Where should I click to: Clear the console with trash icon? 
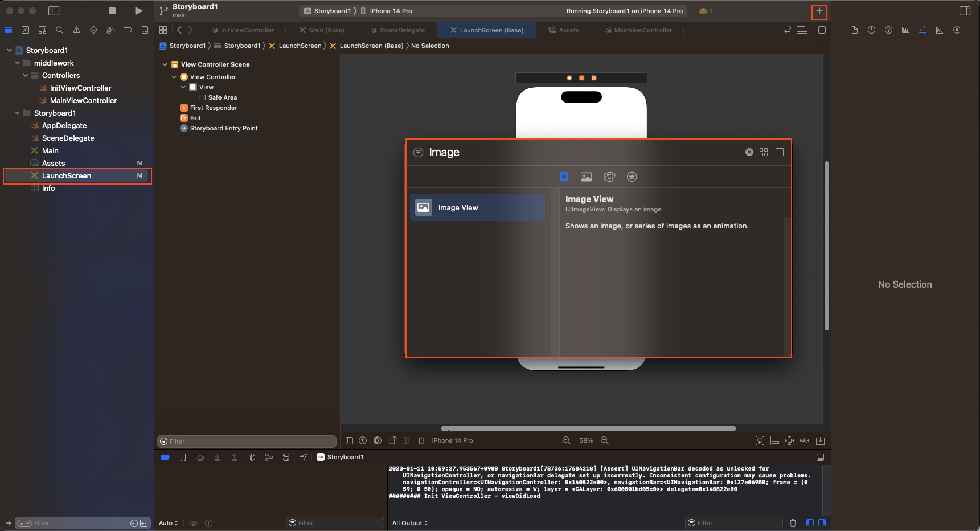(793, 523)
